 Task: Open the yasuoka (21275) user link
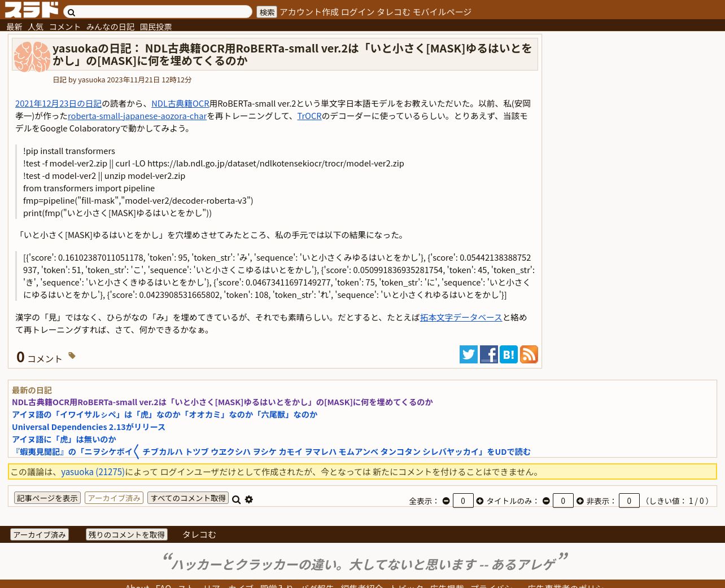point(93,471)
